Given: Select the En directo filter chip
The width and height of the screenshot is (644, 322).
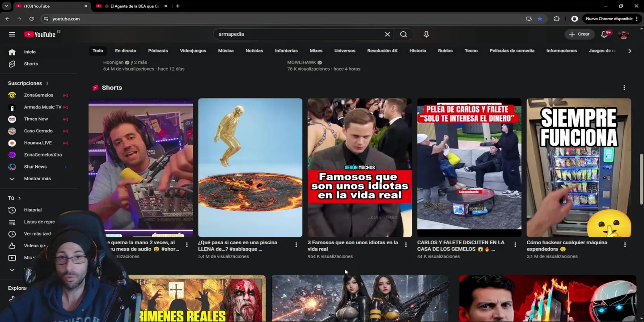Looking at the screenshot, I should coord(126,51).
